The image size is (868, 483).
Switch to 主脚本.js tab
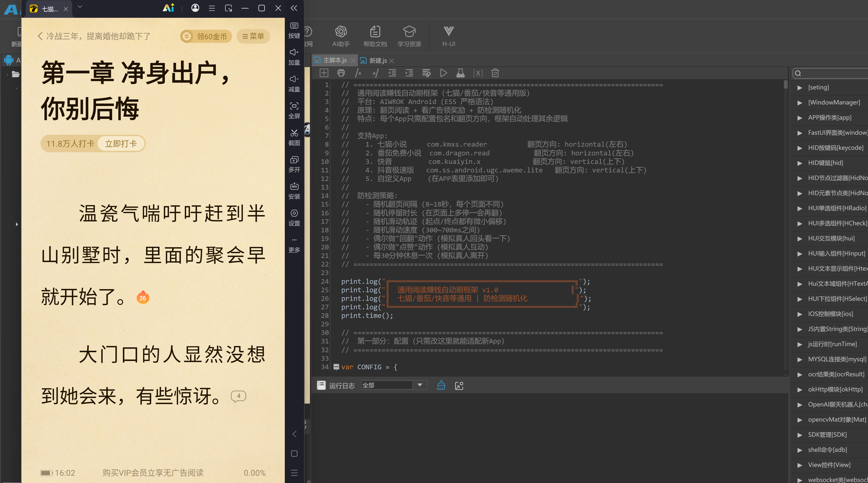click(335, 60)
